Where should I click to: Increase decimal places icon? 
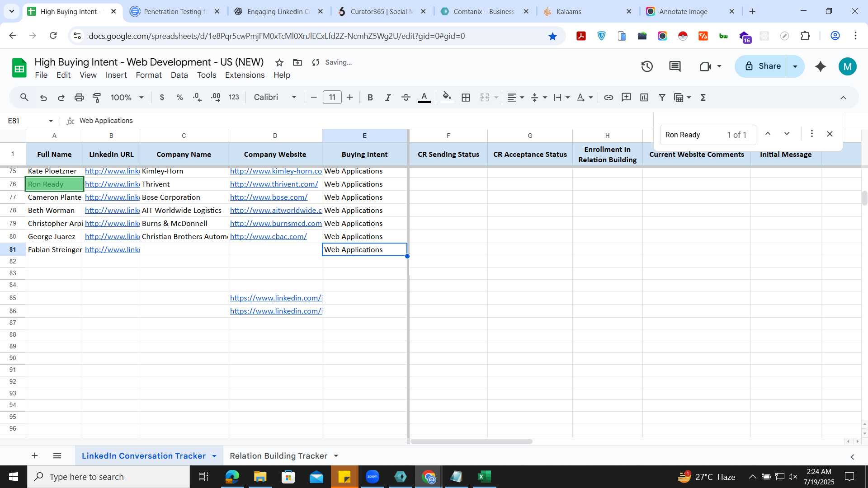(216, 98)
